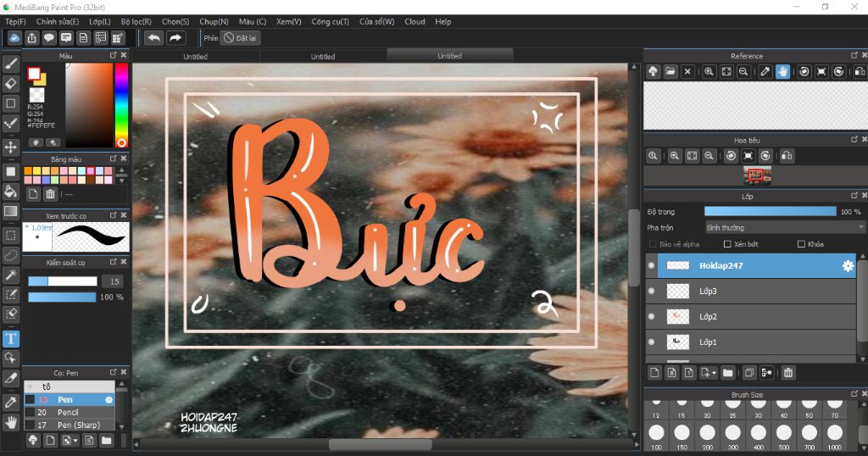
Task: Open settings gear of Hoidap247 layer
Action: [848, 265]
